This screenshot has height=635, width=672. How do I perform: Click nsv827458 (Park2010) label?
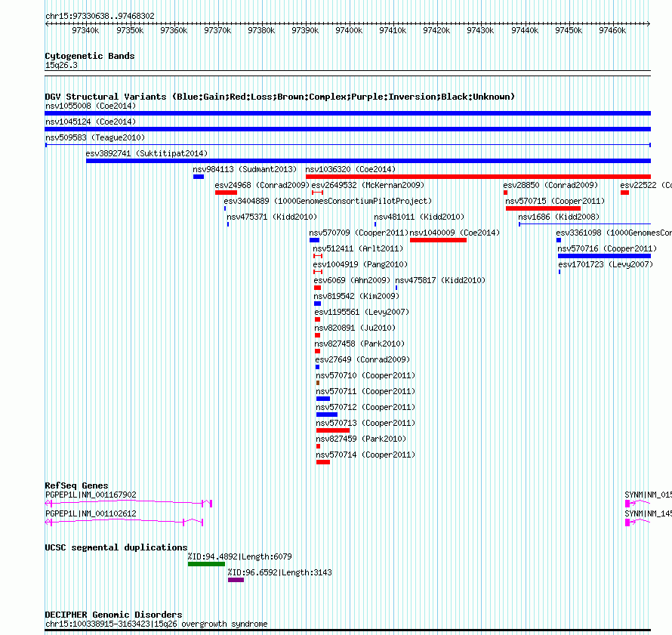click(x=359, y=344)
